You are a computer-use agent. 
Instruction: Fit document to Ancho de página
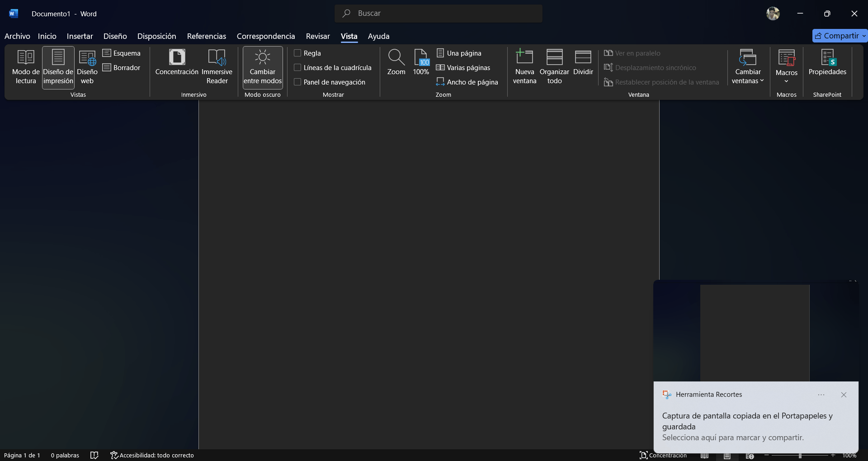pos(467,82)
